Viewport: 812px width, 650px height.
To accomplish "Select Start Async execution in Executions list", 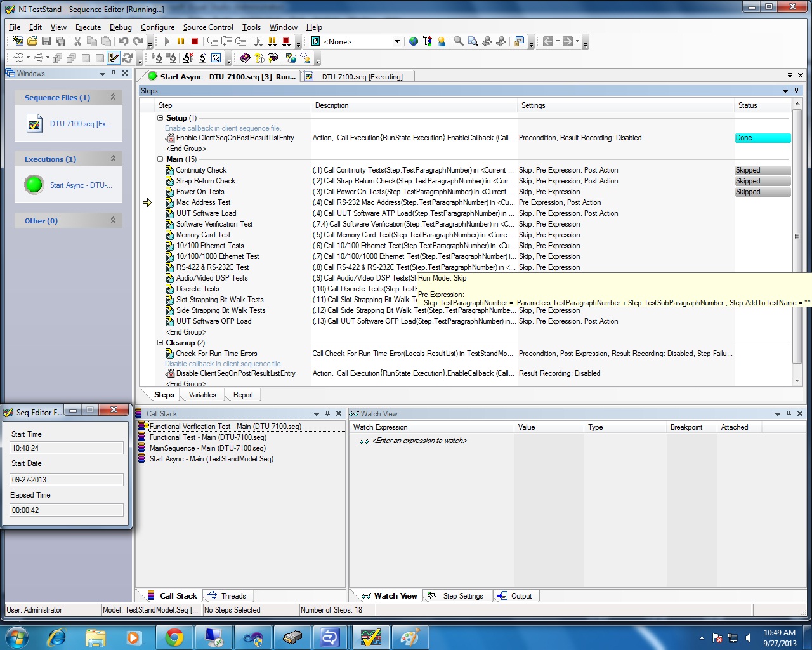I will click(x=69, y=185).
